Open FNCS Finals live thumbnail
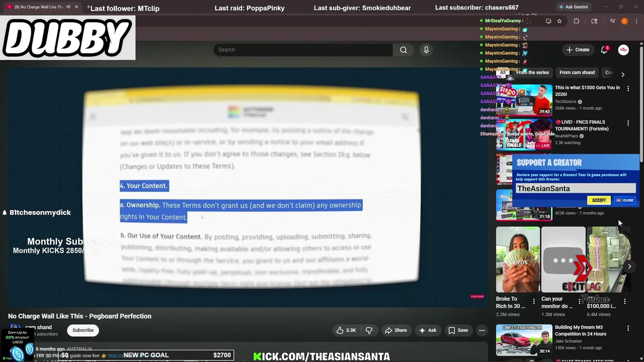The height and width of the screenshot is (362, 644). click(524, 134)
